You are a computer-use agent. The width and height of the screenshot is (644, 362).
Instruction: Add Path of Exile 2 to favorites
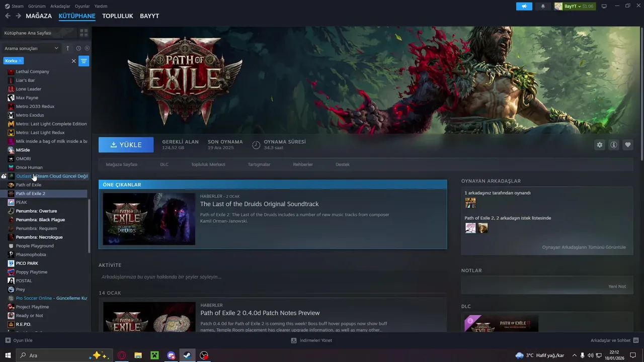click(628, 145)
